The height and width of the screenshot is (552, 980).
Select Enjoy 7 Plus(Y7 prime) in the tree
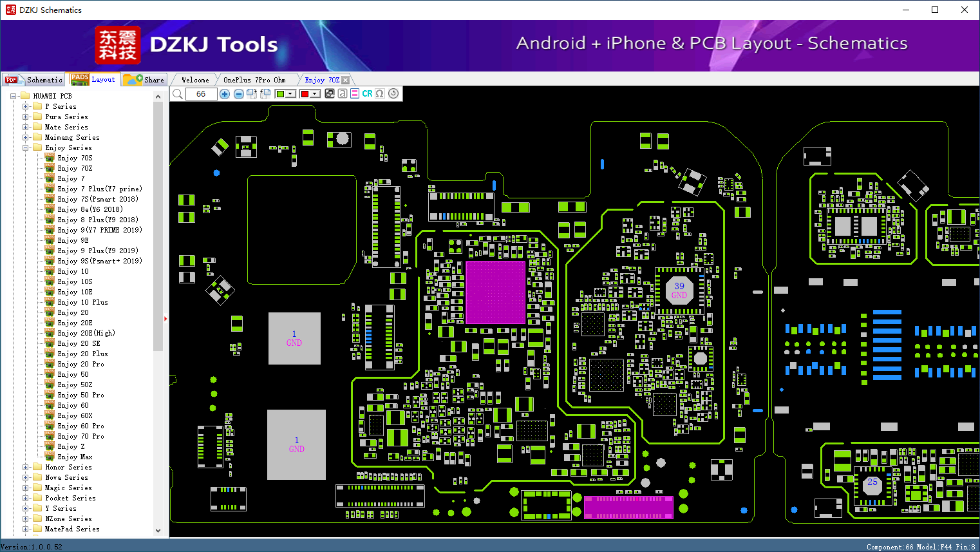[100, 189]
